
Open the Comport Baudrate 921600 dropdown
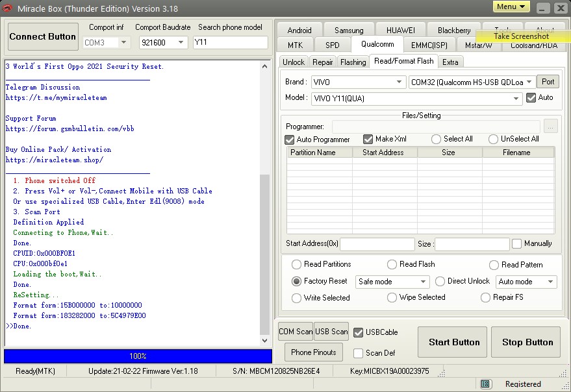click(x=164, y=43)
